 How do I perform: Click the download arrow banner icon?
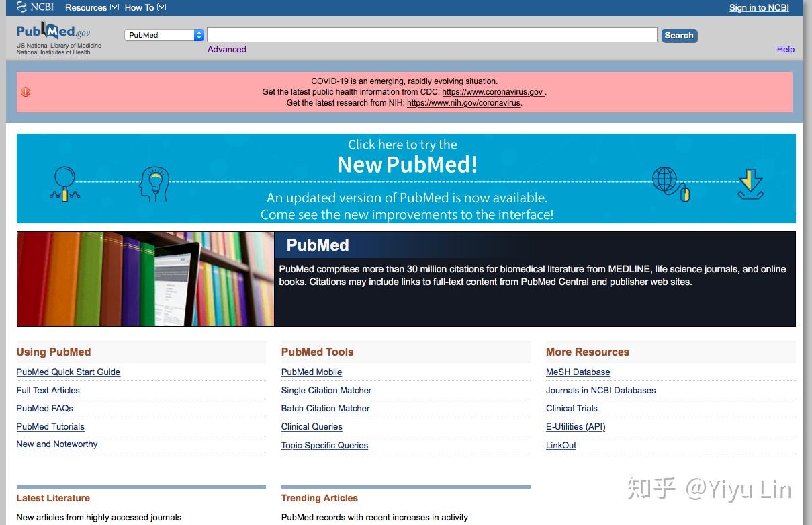click(x=750, y=184)
